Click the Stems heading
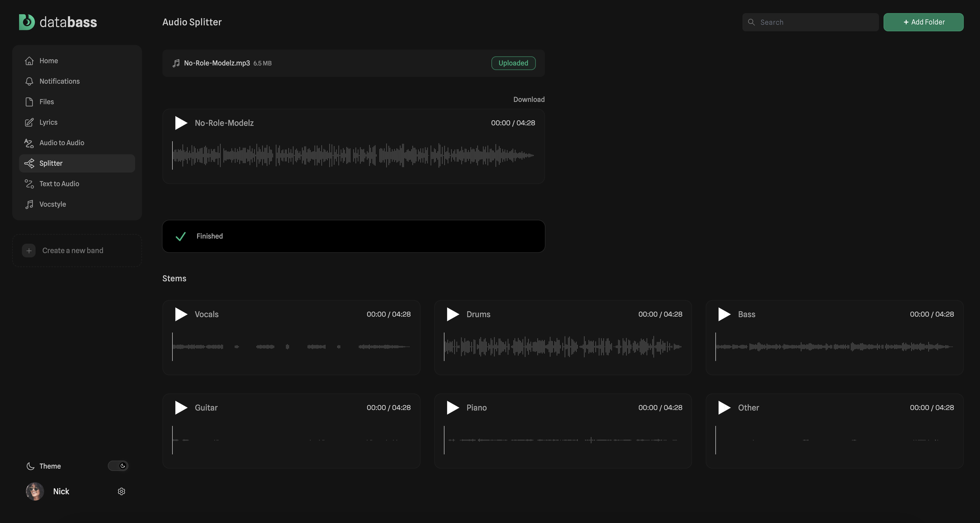Image resolution: width=980 pixels, height=523 pixels. click(174, 278)
